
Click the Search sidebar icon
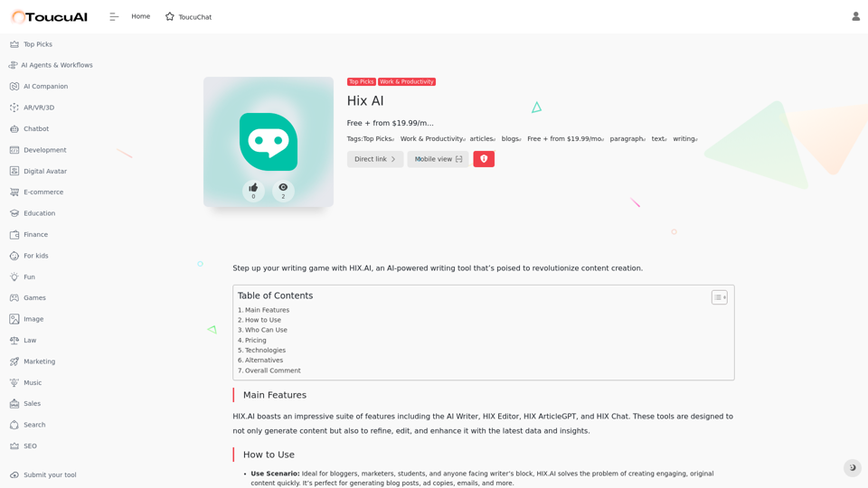(14, 425)
